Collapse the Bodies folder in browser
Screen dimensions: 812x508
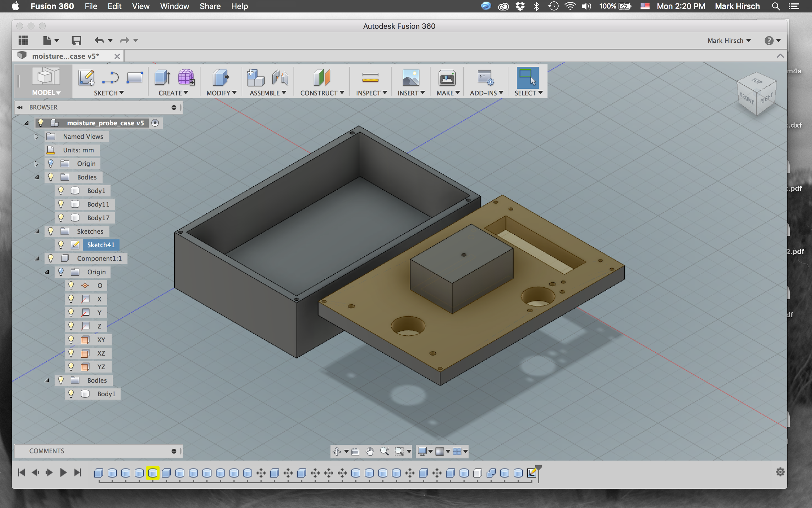click(37, 177)
